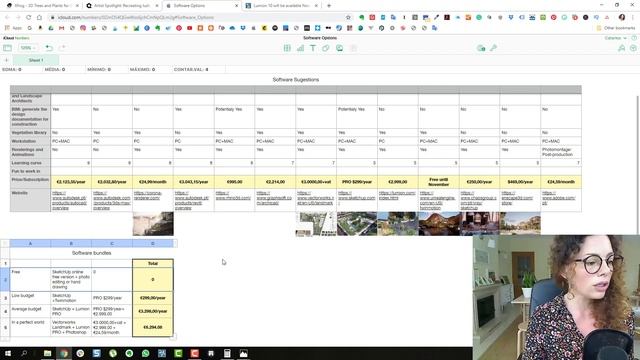Select column A header in bundles table
The width and height of the screenshot is (640, 360).
30,243
